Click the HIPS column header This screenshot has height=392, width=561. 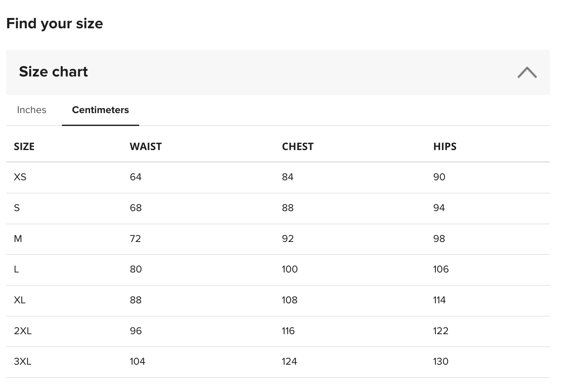445,147
